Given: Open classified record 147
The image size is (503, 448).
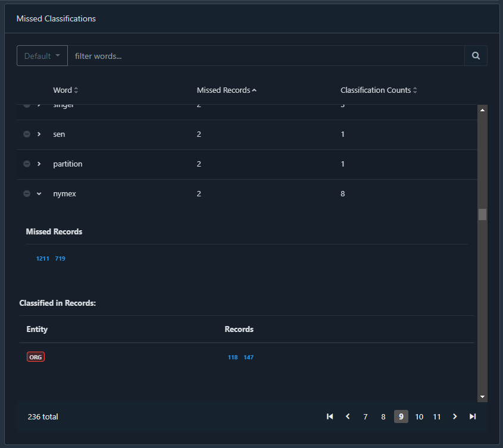Looking at the screenshot, I should click(248, 358).
